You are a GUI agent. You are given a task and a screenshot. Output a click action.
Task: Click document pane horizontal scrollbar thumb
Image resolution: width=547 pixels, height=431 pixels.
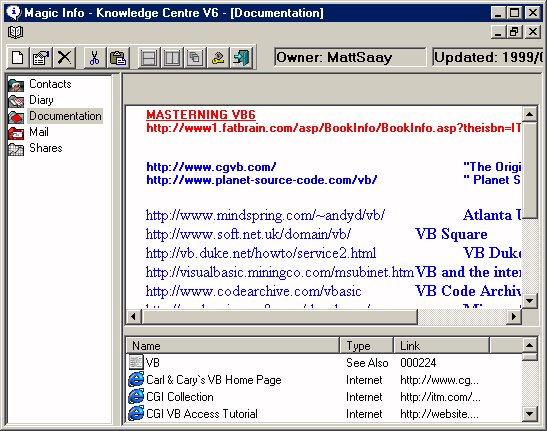click(x=279, y=317)
